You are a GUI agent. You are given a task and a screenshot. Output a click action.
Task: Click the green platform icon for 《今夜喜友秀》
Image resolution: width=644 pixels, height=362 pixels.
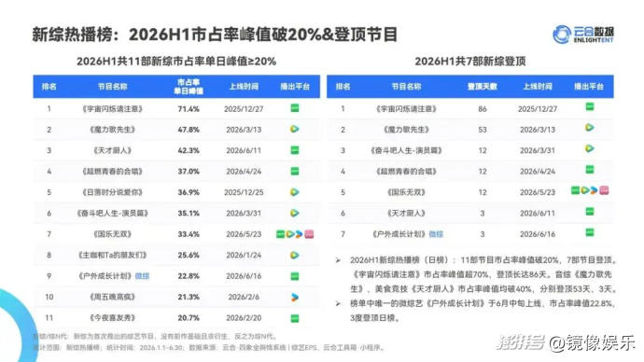click(x=295, y=318)
